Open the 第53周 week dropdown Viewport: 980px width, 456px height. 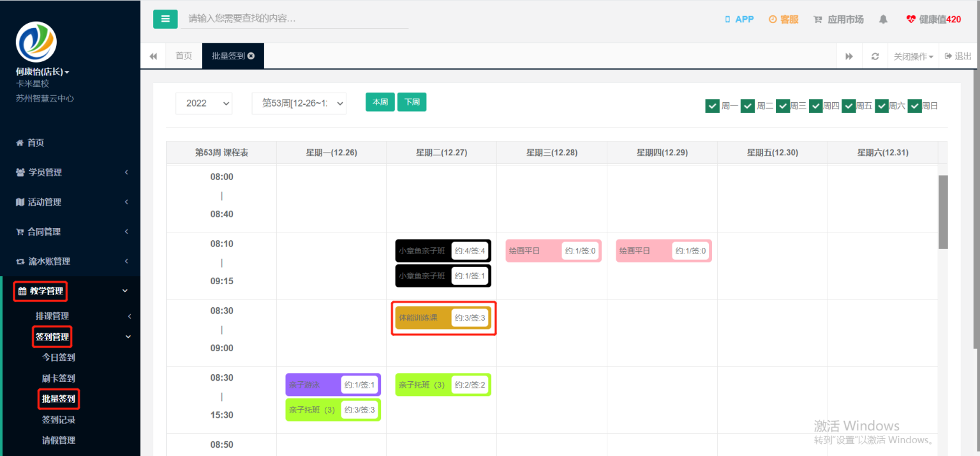tap(299, 103)
